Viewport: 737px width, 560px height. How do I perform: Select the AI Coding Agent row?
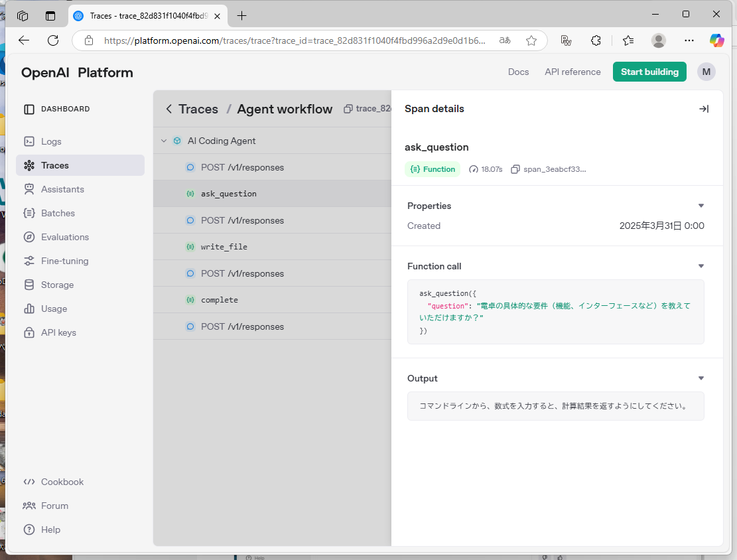272,141
